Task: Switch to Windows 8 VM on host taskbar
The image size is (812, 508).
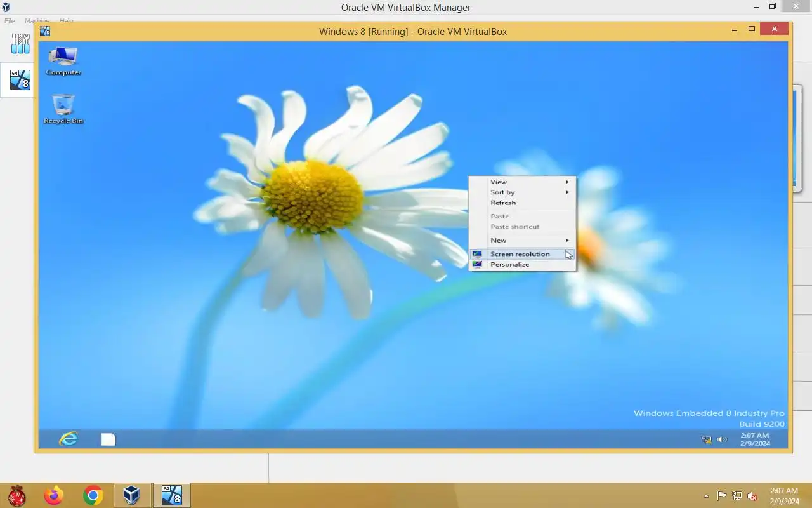Action: click(x=172, y=495)
